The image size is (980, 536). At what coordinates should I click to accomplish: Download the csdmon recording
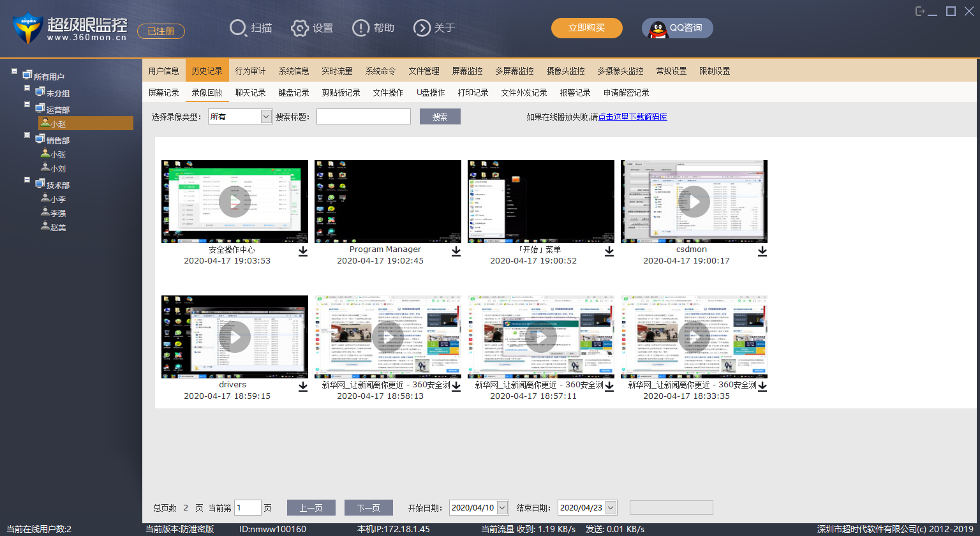762,251
